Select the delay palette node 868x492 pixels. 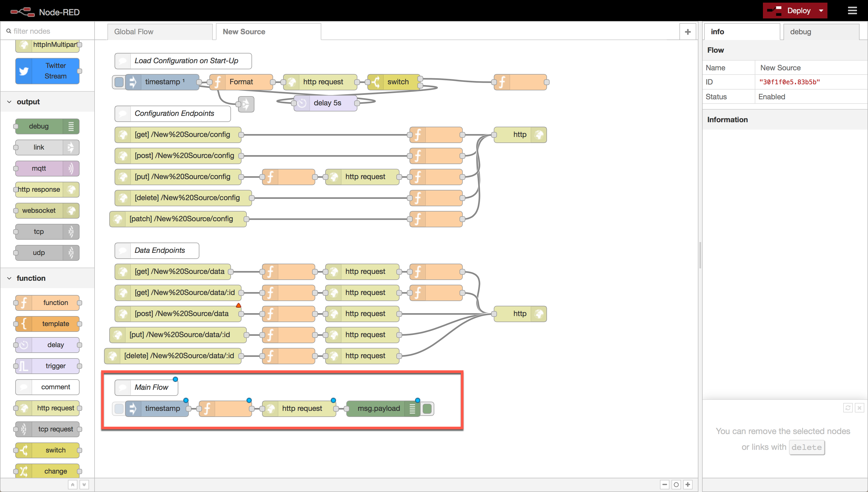coord(47,345)
